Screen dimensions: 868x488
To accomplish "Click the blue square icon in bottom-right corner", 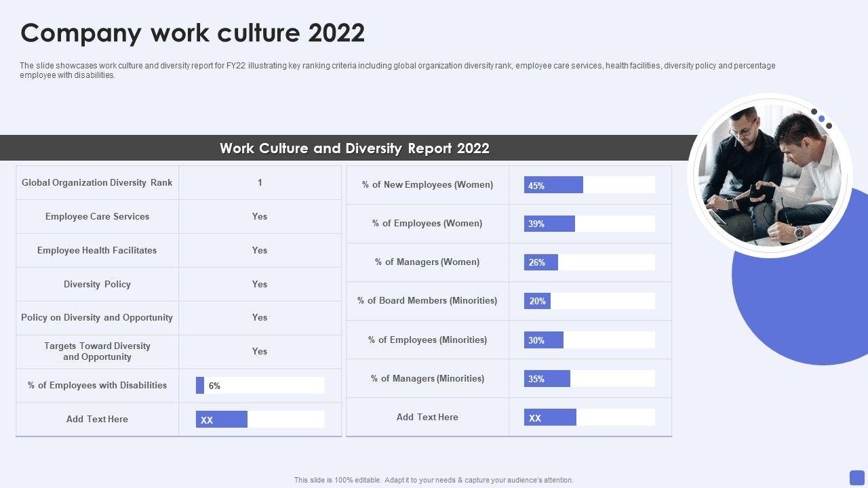I will pos(857,477).
